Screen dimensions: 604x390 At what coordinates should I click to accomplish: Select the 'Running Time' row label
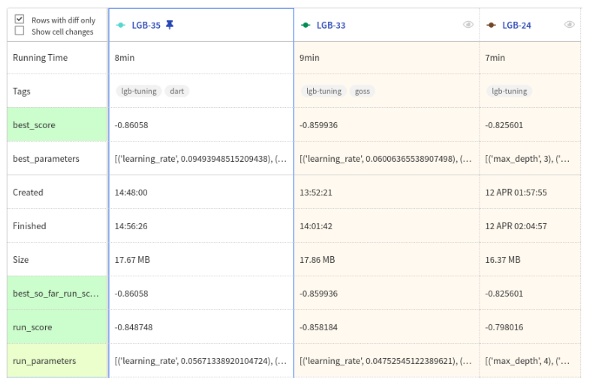tap(40, 58)
